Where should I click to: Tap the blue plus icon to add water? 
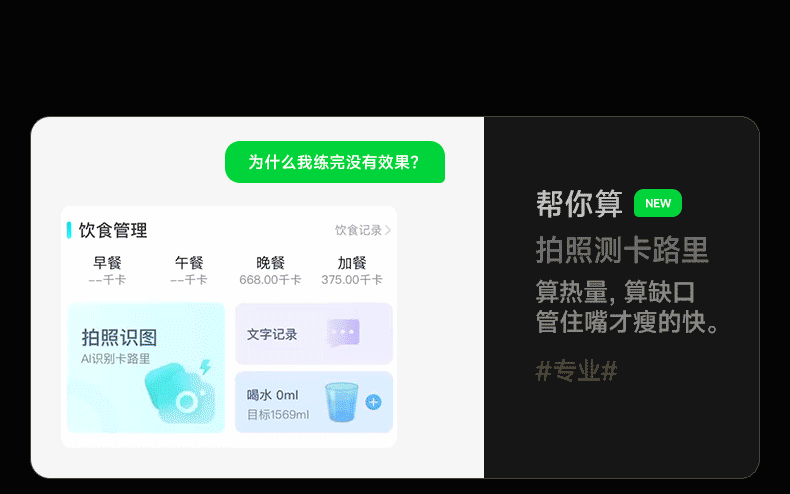click(x=373, y=402)
